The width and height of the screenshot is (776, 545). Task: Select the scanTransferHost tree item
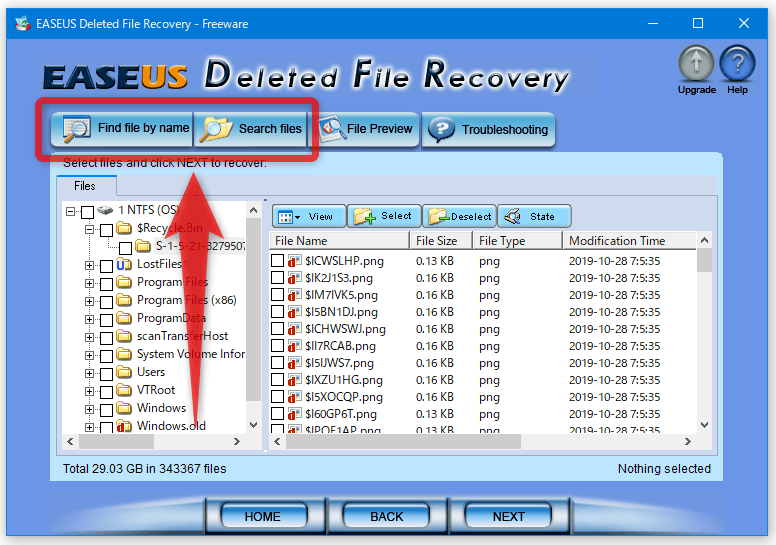tap(182, 336)
